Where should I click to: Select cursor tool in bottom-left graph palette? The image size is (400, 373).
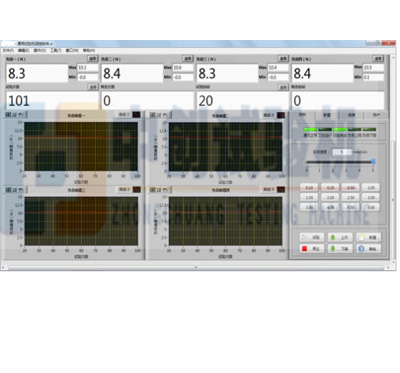(x=8, y=190)
